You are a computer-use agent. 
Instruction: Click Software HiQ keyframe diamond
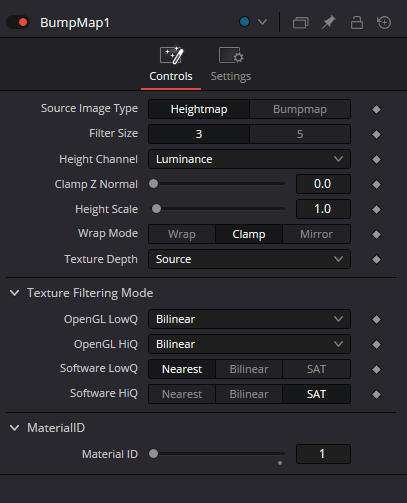pyautogui.click(x=376, y=394)
